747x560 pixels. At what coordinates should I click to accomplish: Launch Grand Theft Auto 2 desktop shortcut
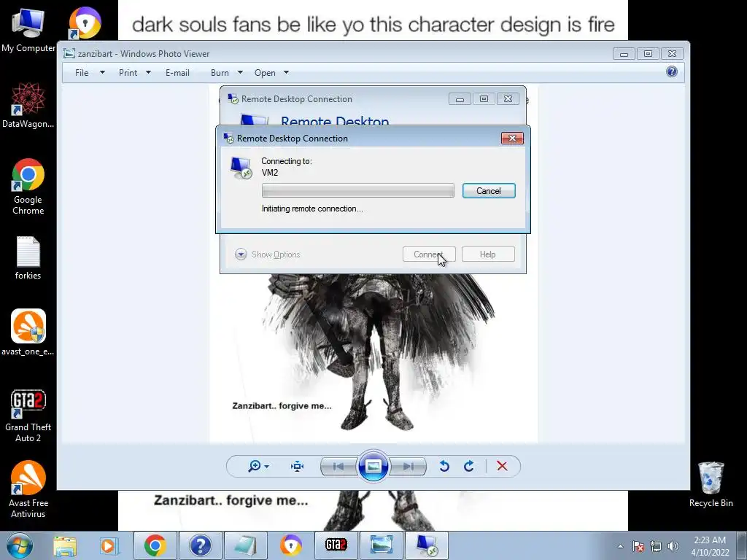(x=28, y=416)
